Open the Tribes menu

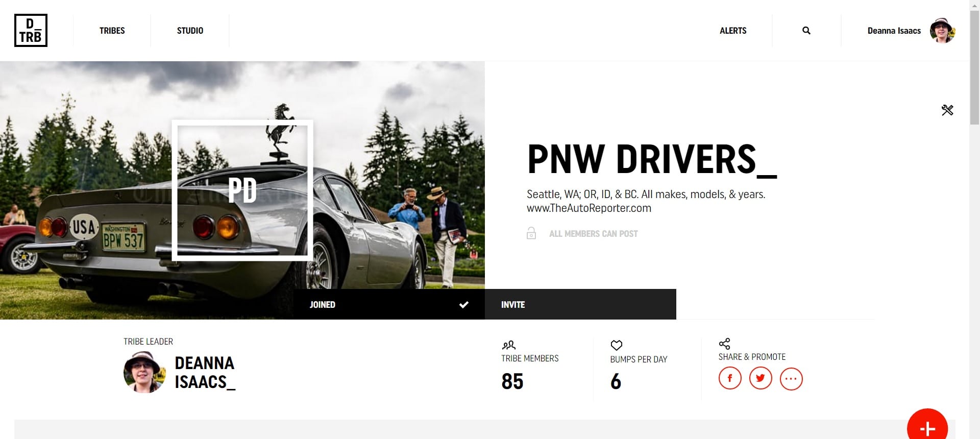point(112,31)
